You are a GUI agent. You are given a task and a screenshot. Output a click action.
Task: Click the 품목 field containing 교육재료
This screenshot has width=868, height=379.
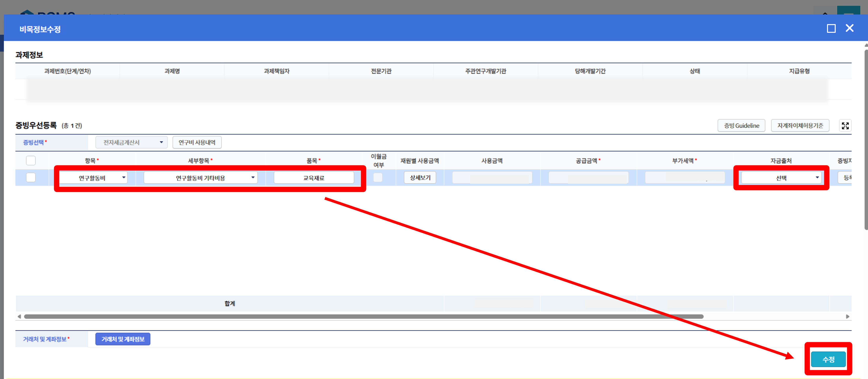(x=313, y=178)
